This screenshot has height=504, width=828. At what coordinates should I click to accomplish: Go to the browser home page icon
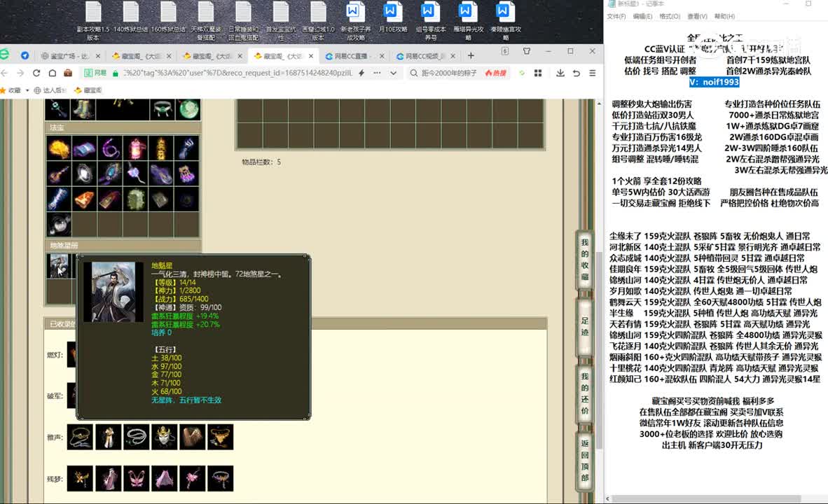tap(53, 73)
